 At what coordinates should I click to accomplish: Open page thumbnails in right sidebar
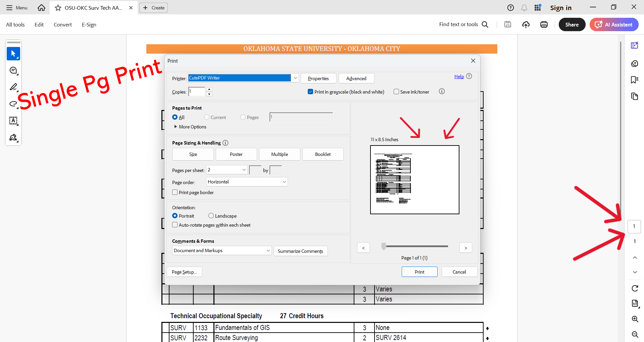pos(634,96)
